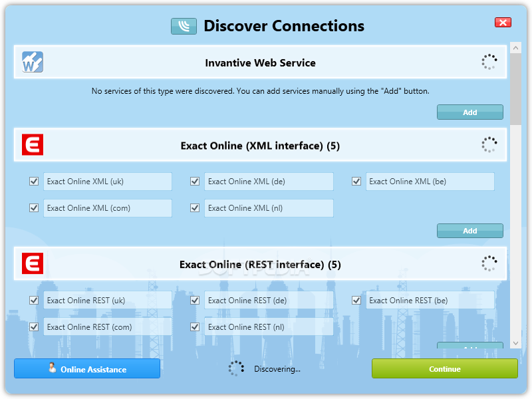Click the green Continue button
Screen dimensions: 532x399
point(445,368)
